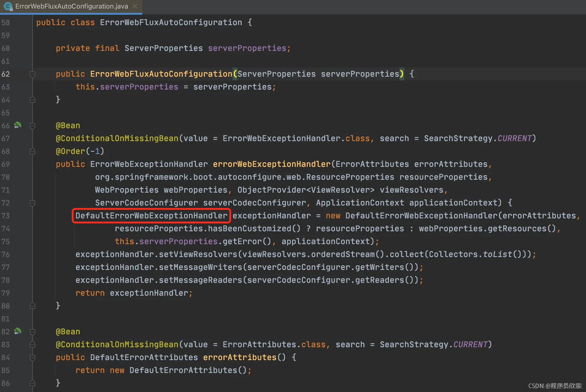
Task: Click the constructor name on line 62
Action: tap(161, 74)
